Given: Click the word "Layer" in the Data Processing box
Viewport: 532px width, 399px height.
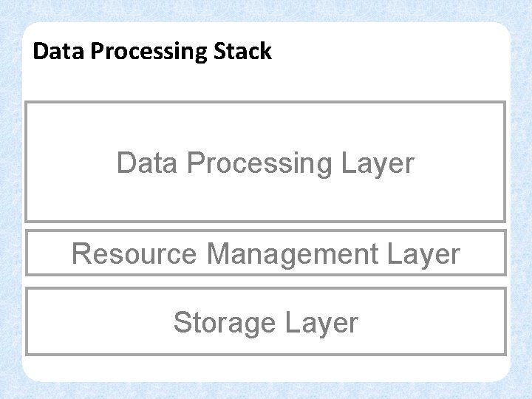Looking at the screenshot, I should click(378, 163).
